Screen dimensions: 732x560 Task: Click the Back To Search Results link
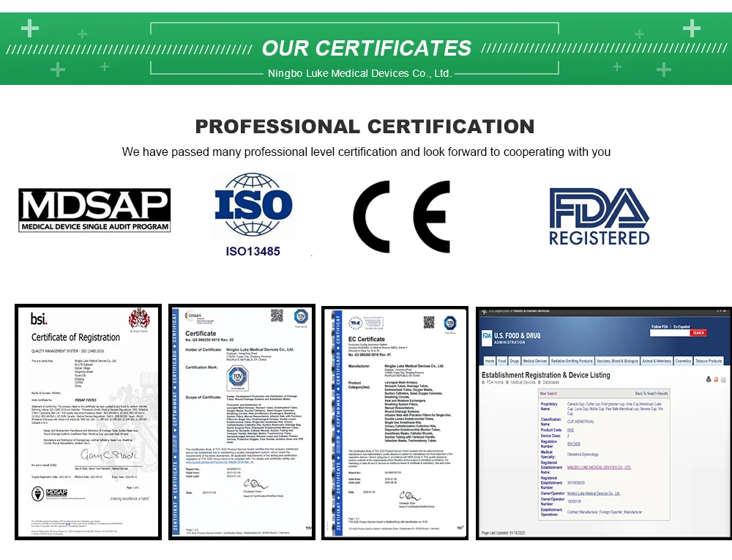coord(651,393)
